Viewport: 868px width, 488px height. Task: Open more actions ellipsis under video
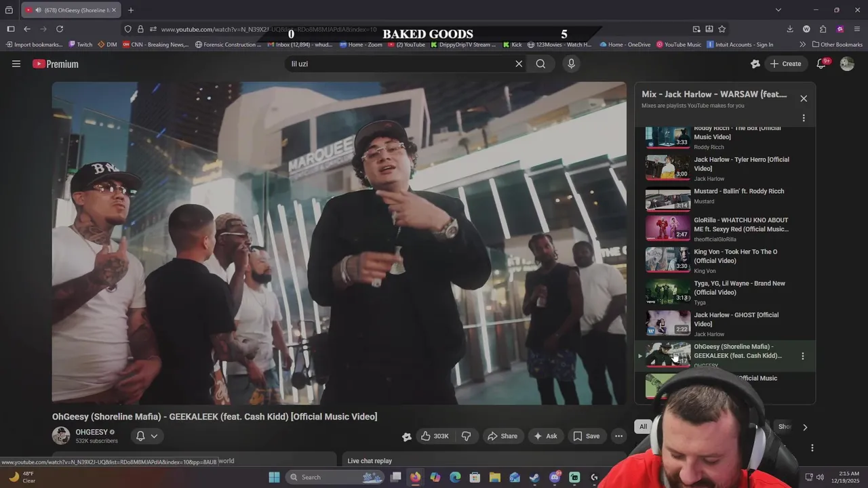point(618,436)
